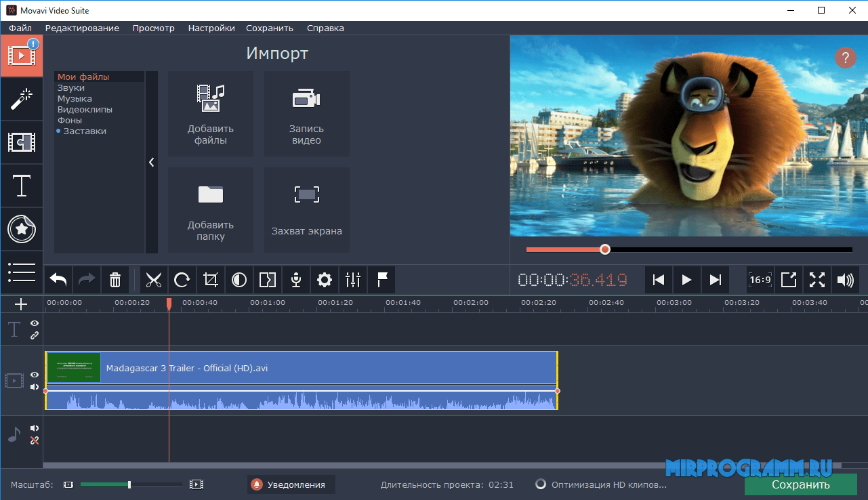Open audio equalizer sliders icon
Image resolution: width=868 pixels, height=500 pixels.
tap(353, 280)
